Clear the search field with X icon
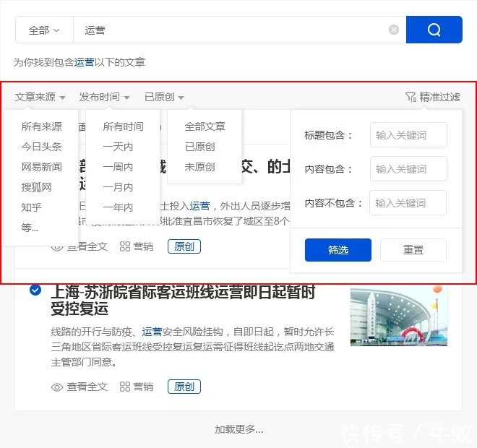Screen dimensions: 477x448 [x=394, y=30]
